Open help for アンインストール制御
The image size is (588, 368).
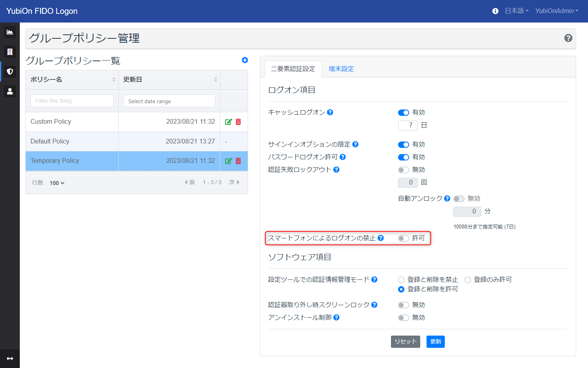[x=336, y=317]
